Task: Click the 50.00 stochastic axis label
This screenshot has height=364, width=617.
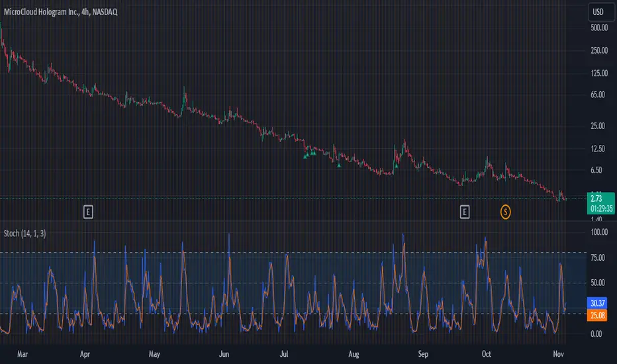Action: (x=598, y=283)
